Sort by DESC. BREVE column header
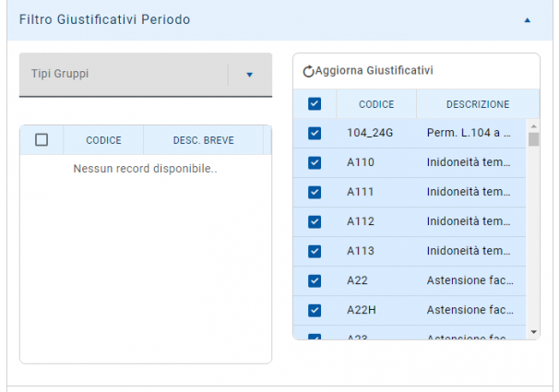559x392 pixels. click(x=203, y=140)
